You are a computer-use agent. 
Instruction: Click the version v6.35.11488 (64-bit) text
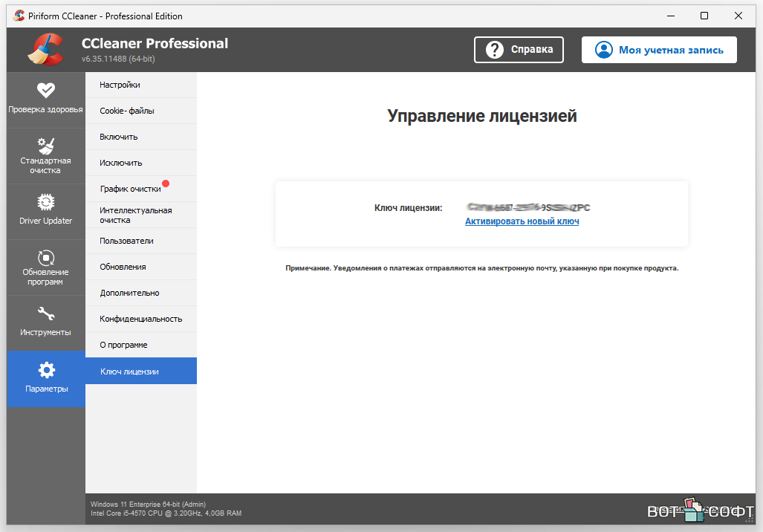[x=118, y=59]
